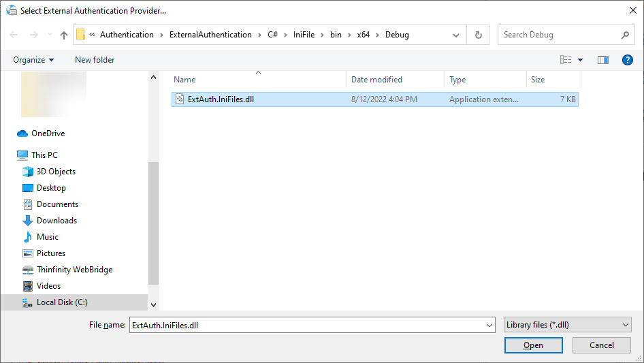Sort files by Size column

(553, 79)
